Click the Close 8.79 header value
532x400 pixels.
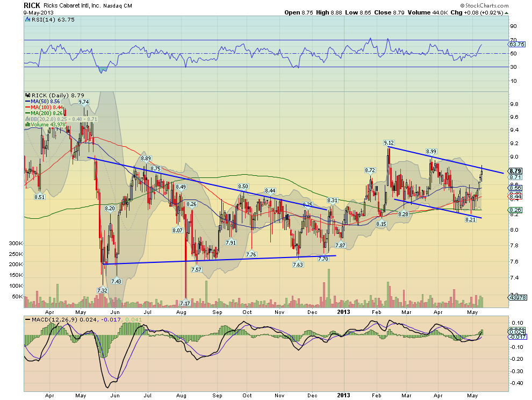(x=389, y=12)
